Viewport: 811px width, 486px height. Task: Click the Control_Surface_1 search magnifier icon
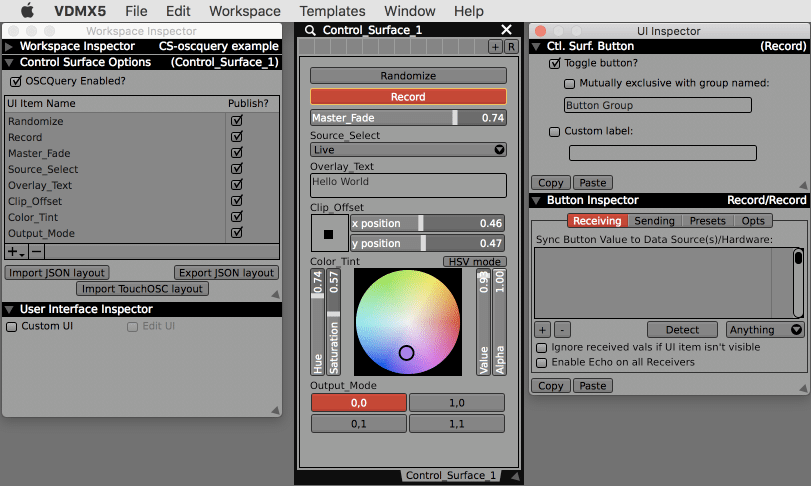310,31
